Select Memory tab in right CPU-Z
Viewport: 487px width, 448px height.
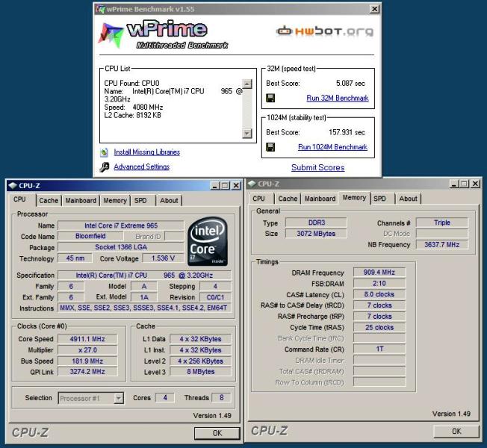click(354, 197)
